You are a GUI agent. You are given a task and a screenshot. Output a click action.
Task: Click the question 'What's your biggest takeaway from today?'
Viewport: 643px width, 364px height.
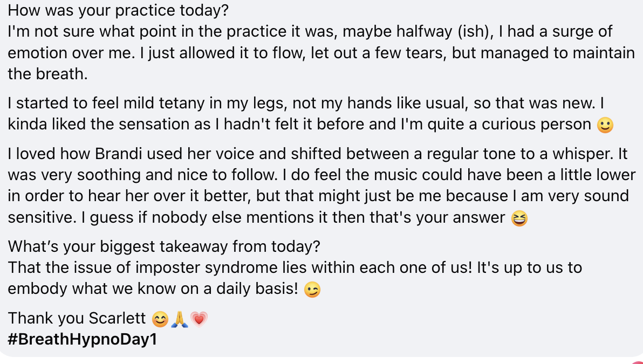click(x=164, y=246)
